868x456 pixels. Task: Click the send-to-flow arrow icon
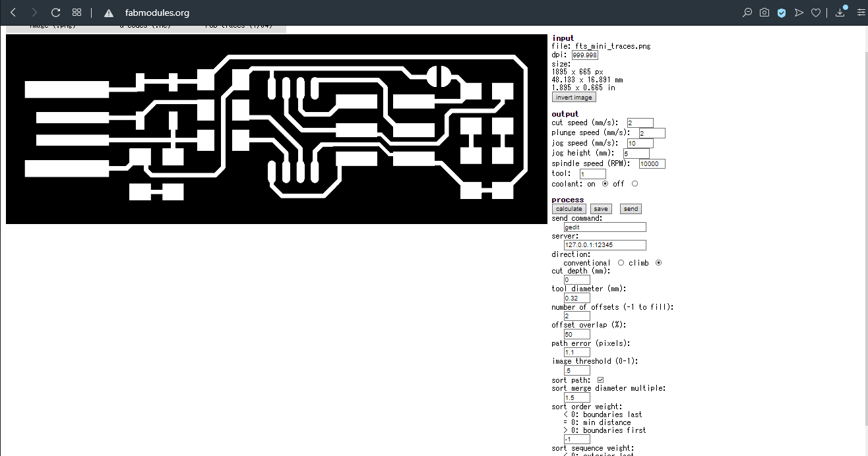click(x=799, y=13)
